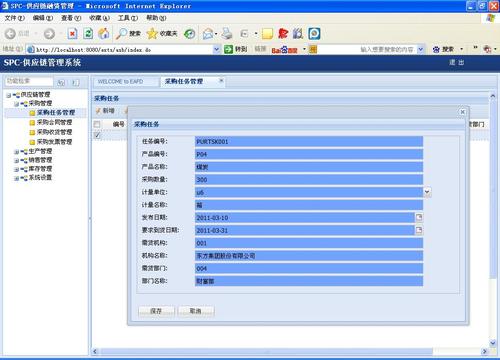Click the research books toolbar icon
Image resolution: width=500 pixels, height=360 pixels.
298,33
